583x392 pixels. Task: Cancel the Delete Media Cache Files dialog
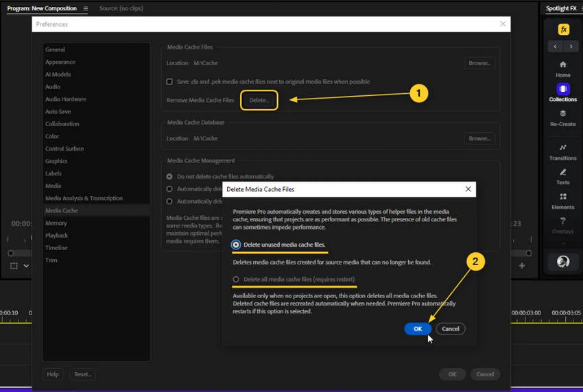click(x=450, y=329)
